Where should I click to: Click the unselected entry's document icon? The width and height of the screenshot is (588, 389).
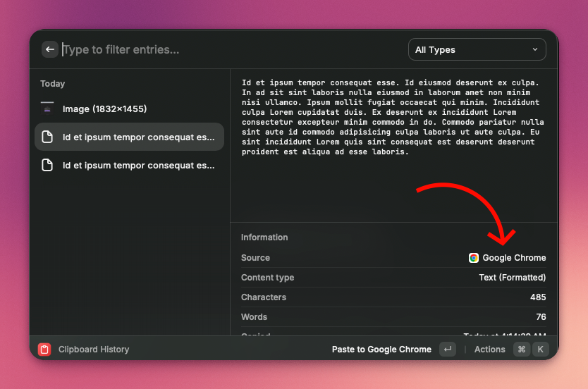click(47, 165)
